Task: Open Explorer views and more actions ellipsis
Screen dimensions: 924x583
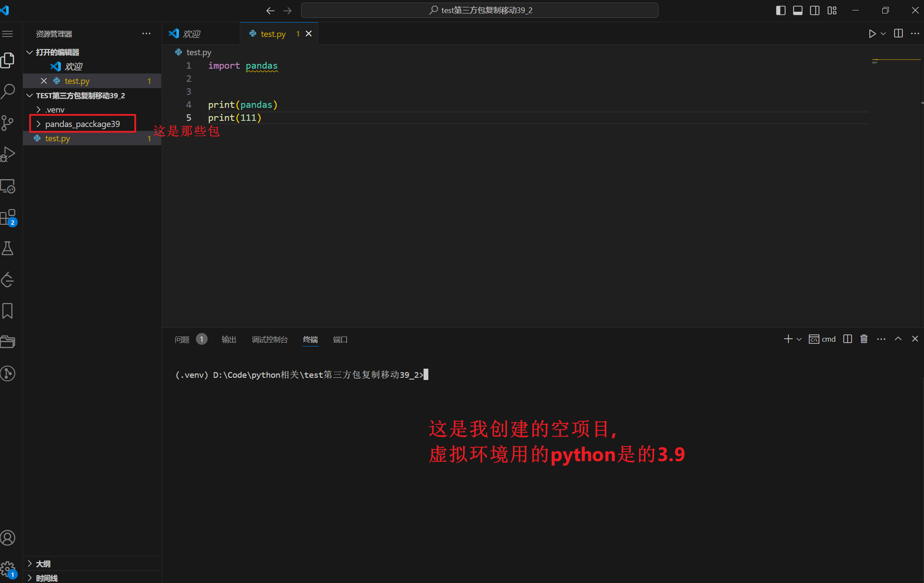Action: click(146, 33)
